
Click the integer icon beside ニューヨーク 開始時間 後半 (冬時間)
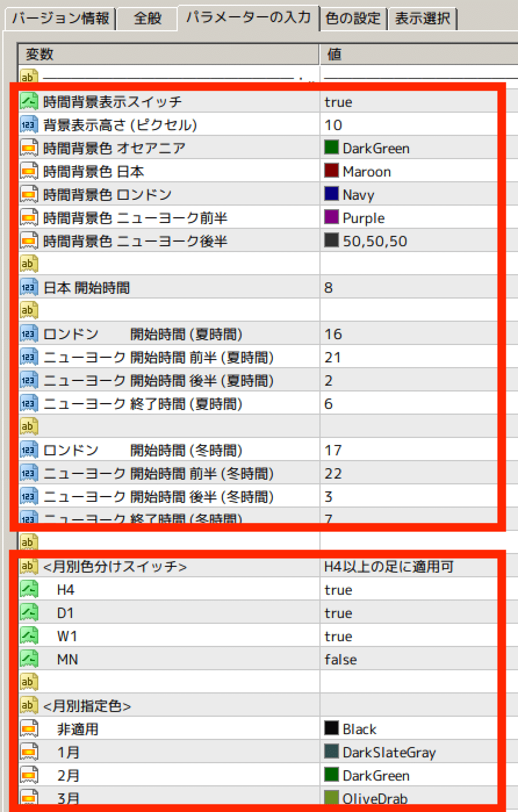(29, 497)
